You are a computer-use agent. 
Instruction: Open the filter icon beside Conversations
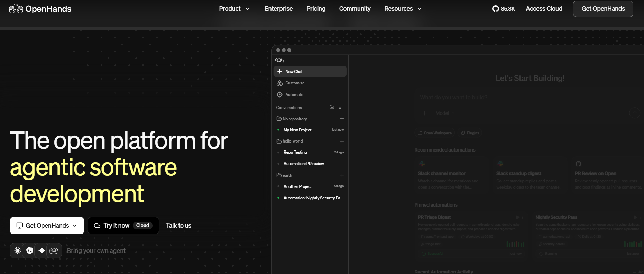coord(340,107)
